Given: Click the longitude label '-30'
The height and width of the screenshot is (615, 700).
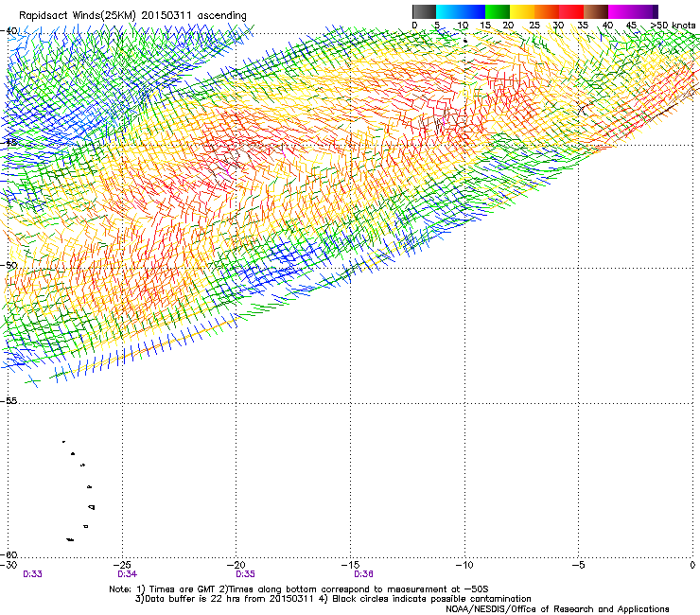Looking at the screenshot, I should click(x=9, y=565).
